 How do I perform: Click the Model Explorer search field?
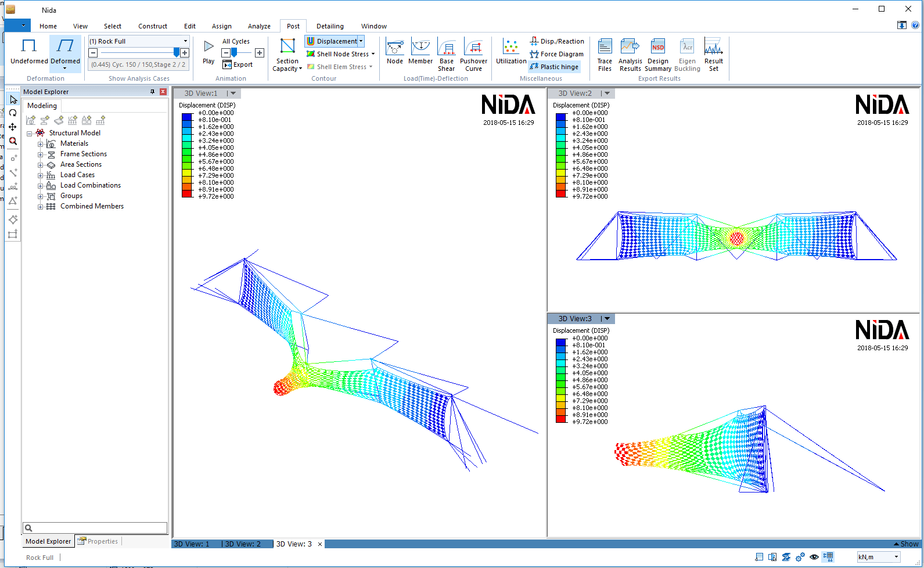95,528
